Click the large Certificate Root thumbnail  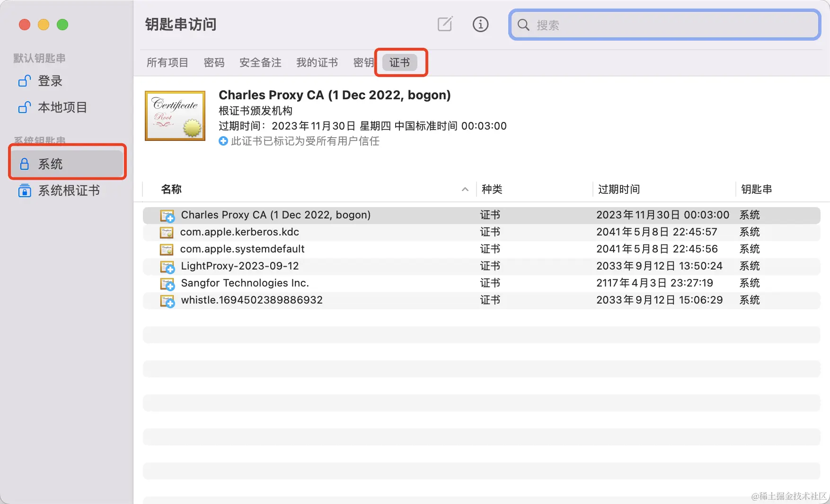tap(175, 116)
